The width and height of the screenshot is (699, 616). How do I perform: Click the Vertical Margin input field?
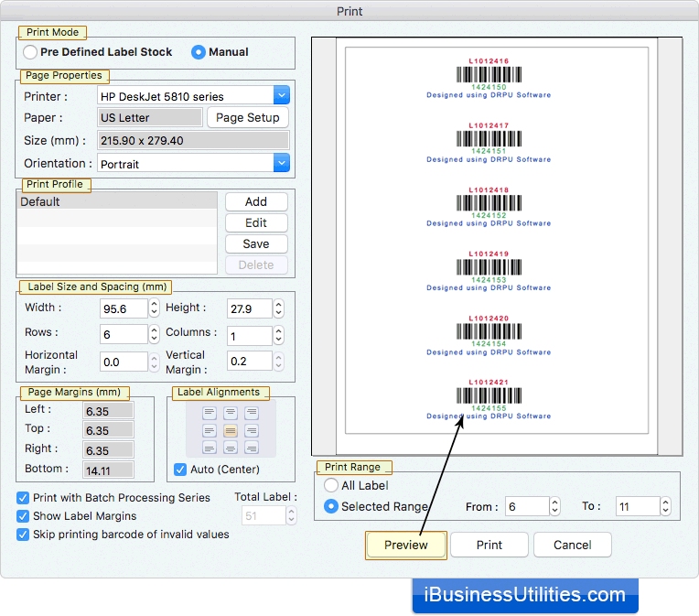pyautogui.click(x=249, y=361)
